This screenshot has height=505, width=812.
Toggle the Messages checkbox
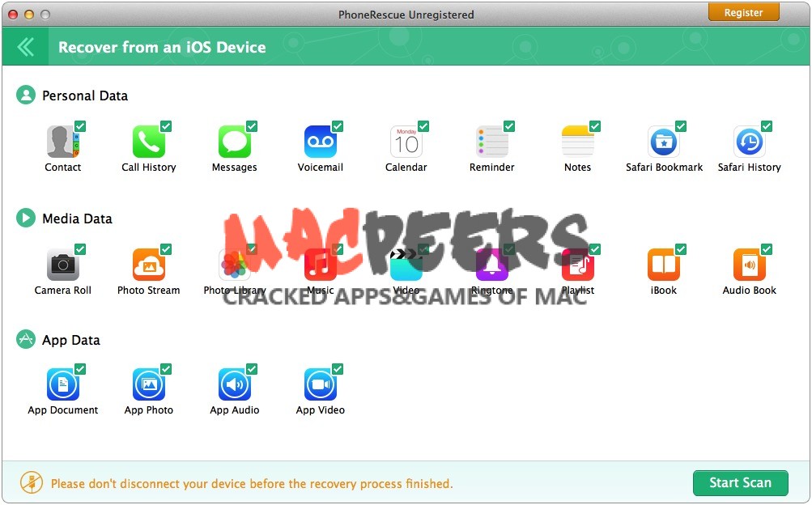pos(252,125)
